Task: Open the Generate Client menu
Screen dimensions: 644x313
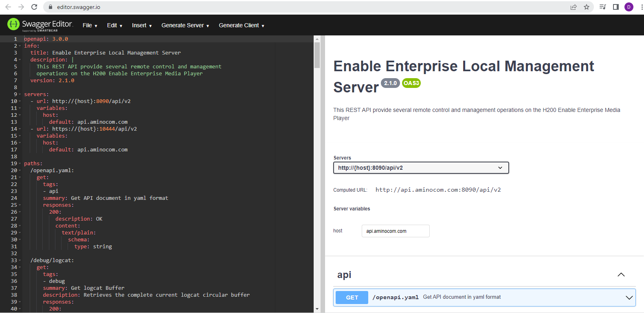Action: [x=242, y=25]
